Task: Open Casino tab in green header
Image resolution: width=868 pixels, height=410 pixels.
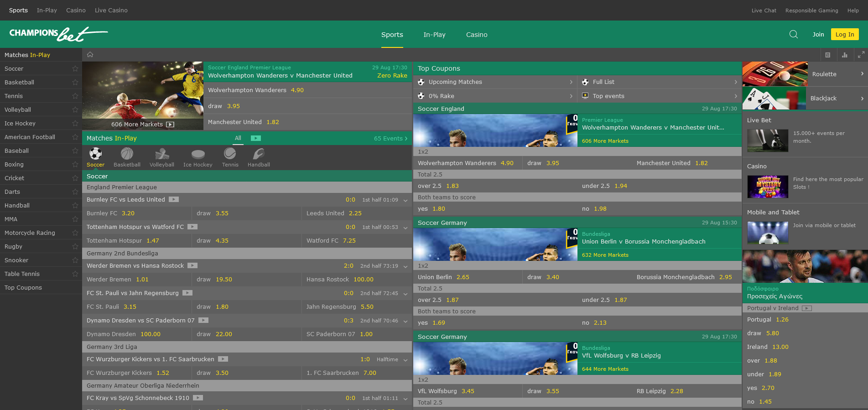Action: 477,35
